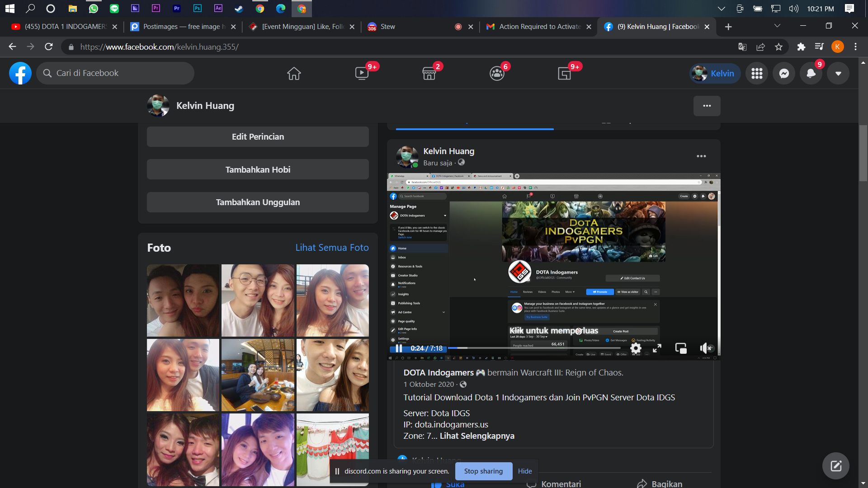Switch to Postimages browser tab
The image size is (868, 488).
coord(181,27)
